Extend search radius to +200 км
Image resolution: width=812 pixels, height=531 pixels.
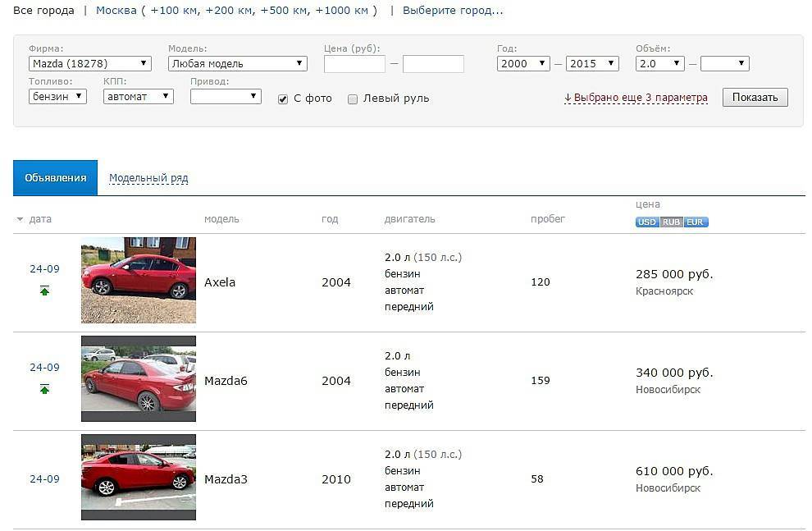(230, 11)
